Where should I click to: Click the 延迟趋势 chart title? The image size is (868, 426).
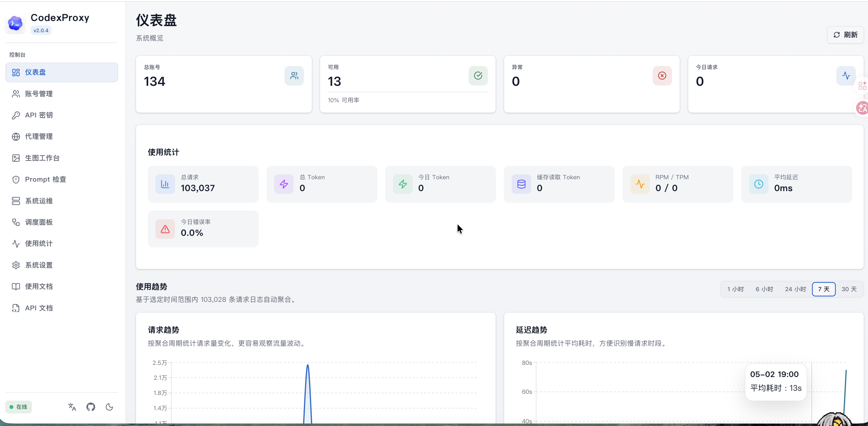click(x=532, y=330)
